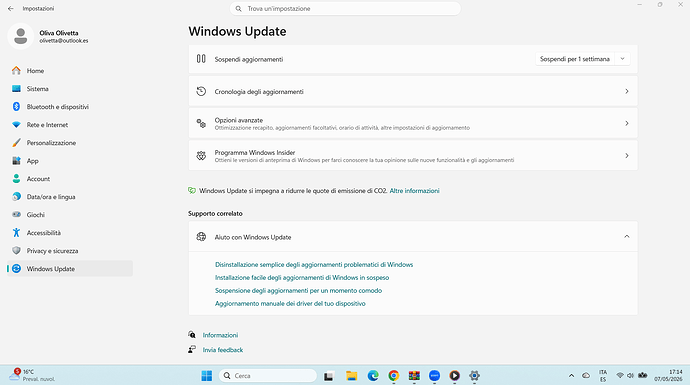This screenshot has height=385, width=690.
Task: Click the Giochi controller icon
Action: pos(16,215)
